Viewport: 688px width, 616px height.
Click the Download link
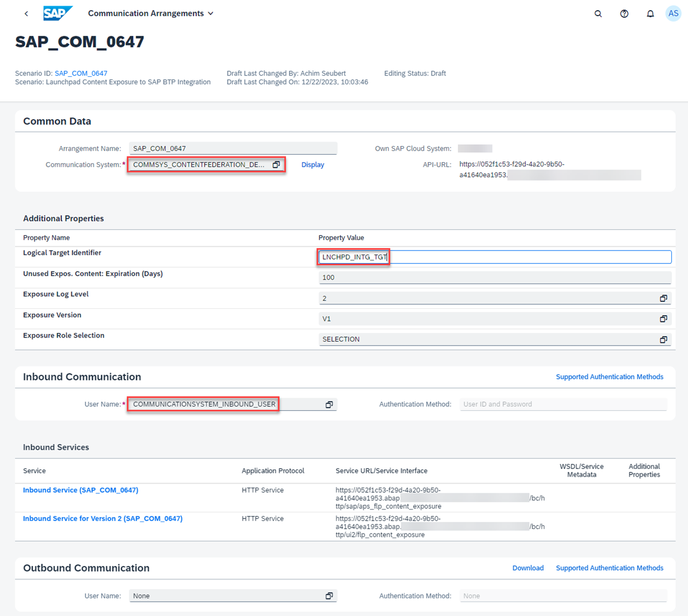pyautogui.click(x=528, y=568)
